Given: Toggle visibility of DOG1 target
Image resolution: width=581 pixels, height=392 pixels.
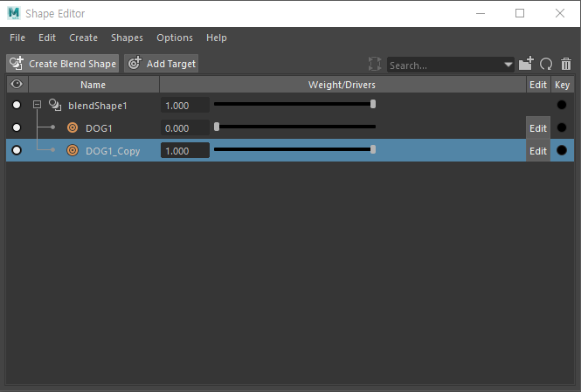Looking at the screenshot, I should click(x=17, y=127).
